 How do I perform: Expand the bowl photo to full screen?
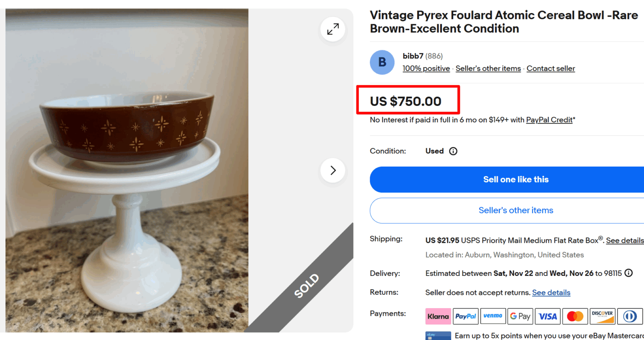click(332, 29)
